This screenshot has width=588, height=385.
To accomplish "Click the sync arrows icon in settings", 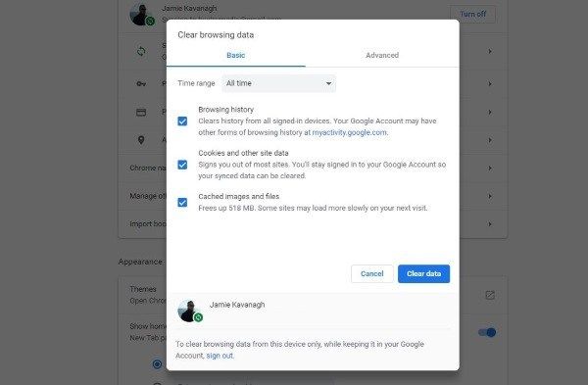I will coord(141,51).
